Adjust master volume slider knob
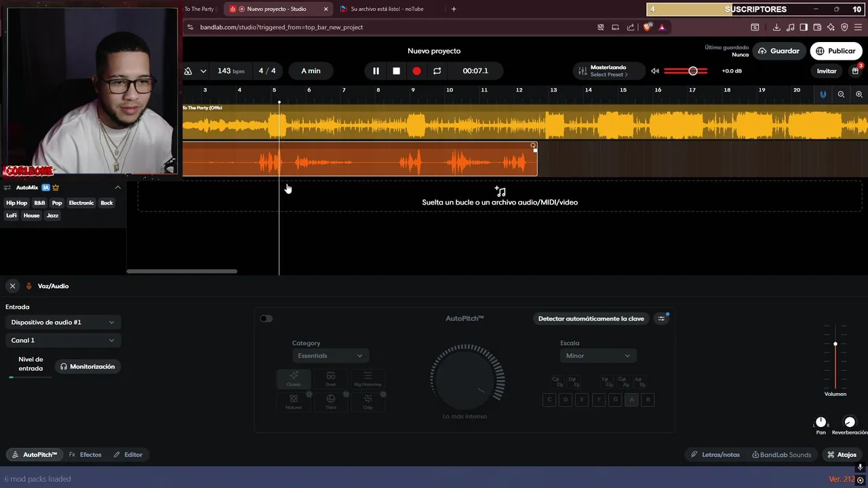Image resolution: width=868 pixels, height=488 pixels. 692,70
